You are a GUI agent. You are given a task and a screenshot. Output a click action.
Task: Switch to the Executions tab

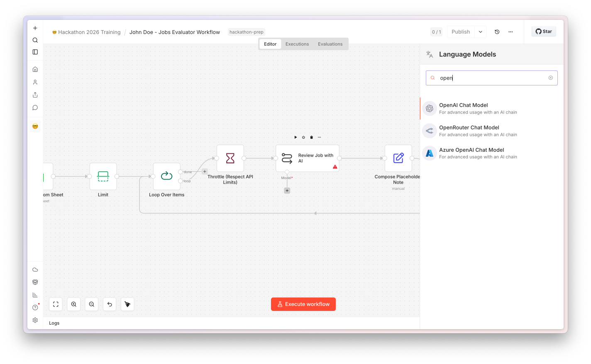(x=297, y=44)
